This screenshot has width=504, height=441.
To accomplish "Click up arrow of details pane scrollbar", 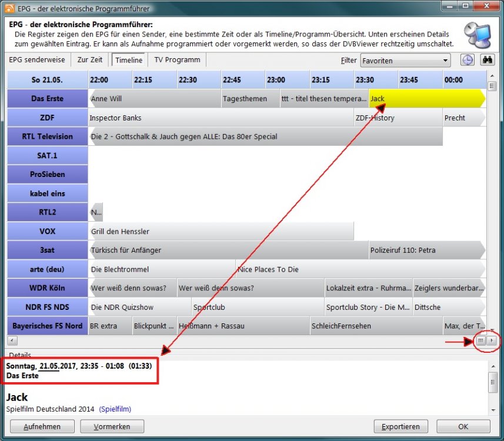I will point(493,365).
